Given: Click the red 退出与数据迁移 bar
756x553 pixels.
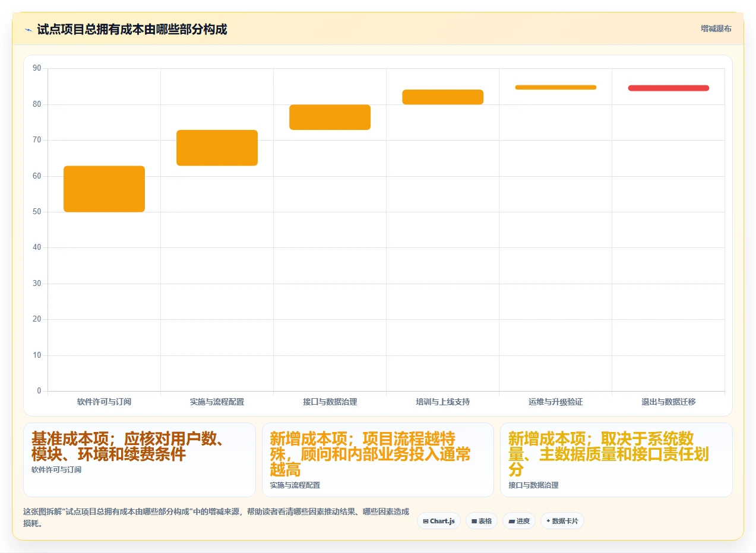Looking at the screenshot, I should click(669, 88).
